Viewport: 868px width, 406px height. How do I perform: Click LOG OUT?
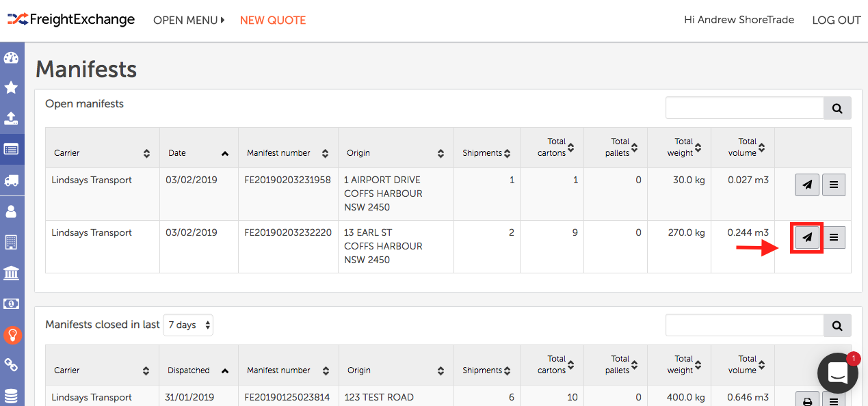point(836,20)
